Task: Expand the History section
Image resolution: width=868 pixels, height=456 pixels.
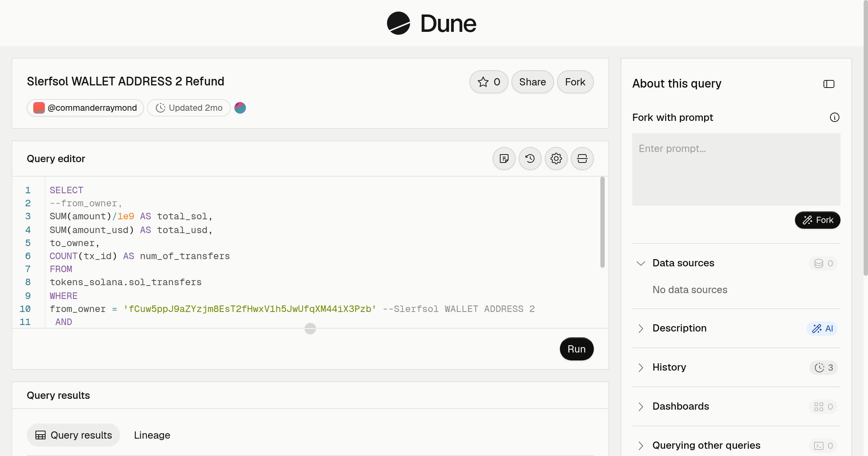Action: coord(641,367)
